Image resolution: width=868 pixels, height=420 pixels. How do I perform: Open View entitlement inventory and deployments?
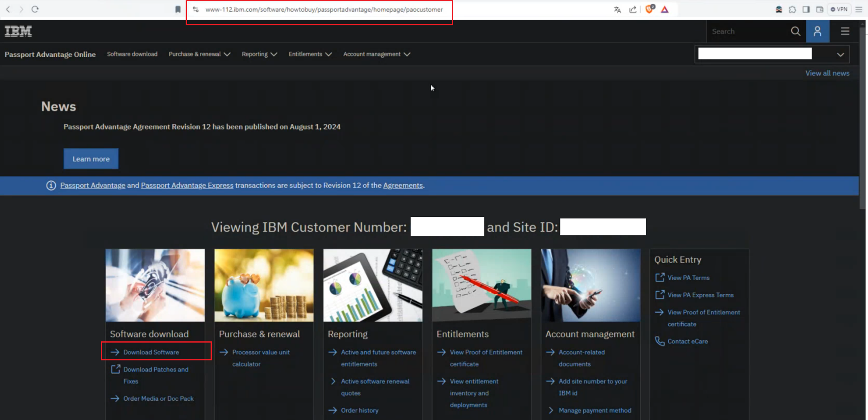coord(474,393)
